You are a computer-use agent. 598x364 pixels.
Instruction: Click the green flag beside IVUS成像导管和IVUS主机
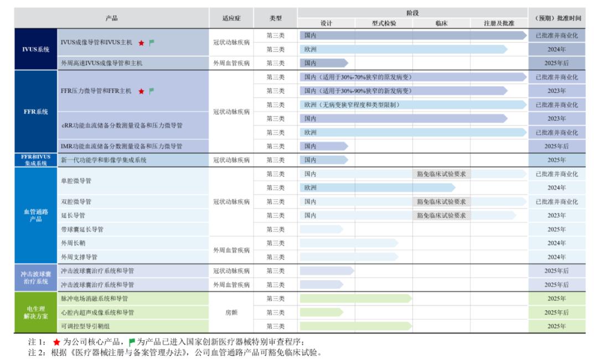tap(152, 43)
